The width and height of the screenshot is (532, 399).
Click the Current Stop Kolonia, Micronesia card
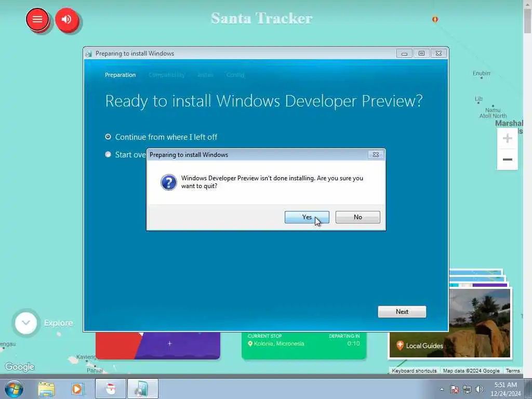coord(304,345)
